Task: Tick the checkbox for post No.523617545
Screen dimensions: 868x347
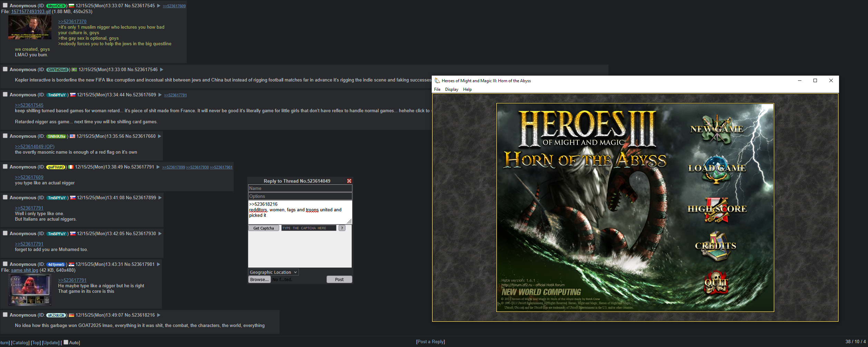Action: 5,5
